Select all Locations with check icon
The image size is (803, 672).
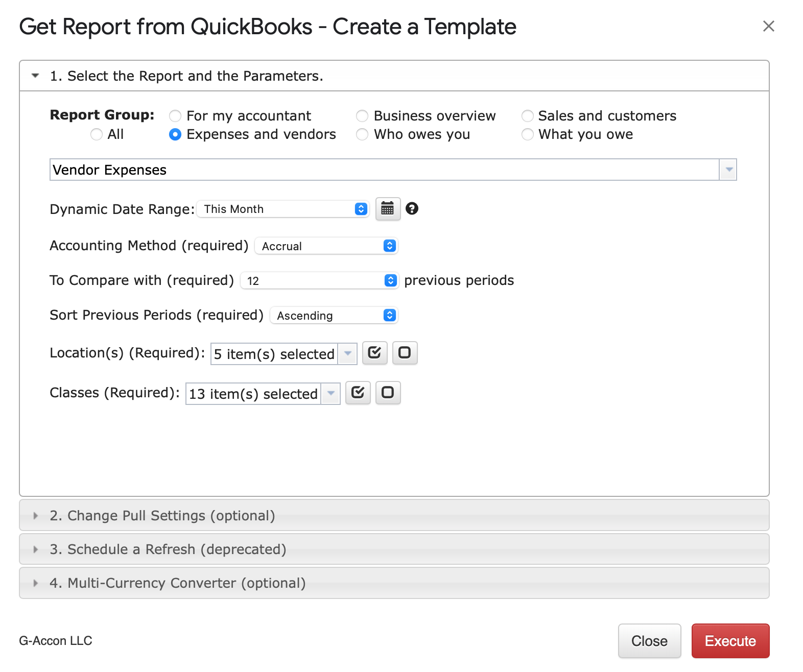tap(374, 353)
